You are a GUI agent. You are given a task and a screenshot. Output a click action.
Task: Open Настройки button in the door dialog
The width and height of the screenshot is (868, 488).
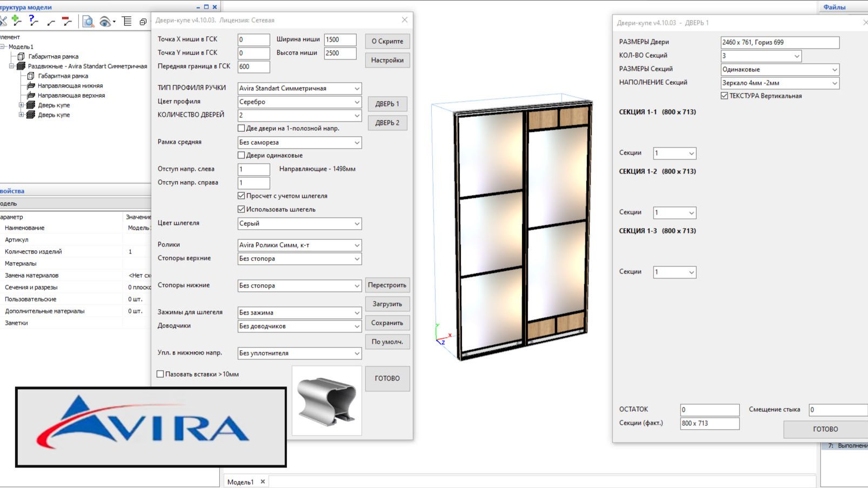pyautogui.click(x=388, y=60)
